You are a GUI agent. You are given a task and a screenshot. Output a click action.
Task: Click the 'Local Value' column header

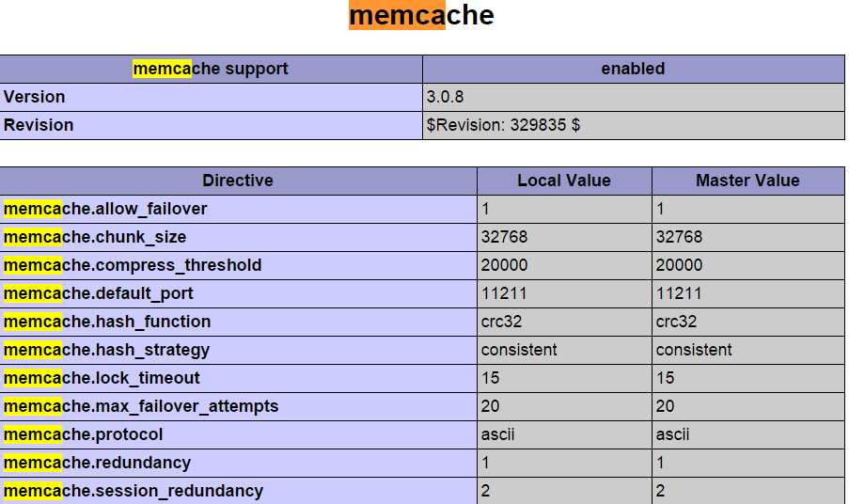tap(564, 181)
